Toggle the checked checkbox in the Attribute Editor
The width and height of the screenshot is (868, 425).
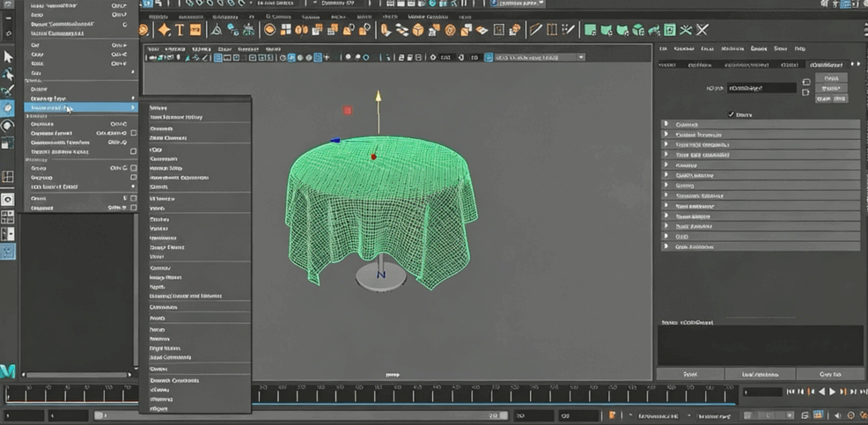732,114
